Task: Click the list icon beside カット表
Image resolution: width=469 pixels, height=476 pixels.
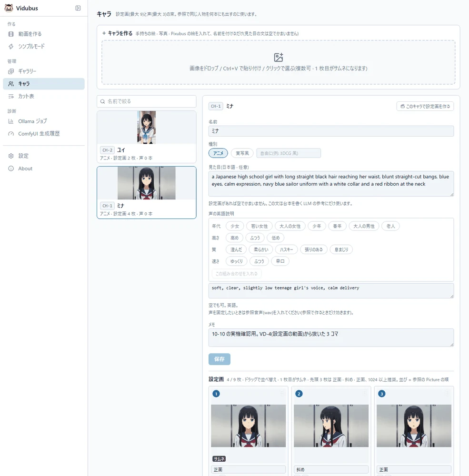Action: 11,96
